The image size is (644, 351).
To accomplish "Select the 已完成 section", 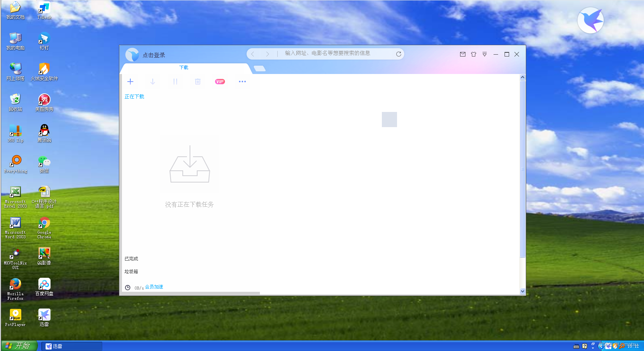I will [131, 259].
